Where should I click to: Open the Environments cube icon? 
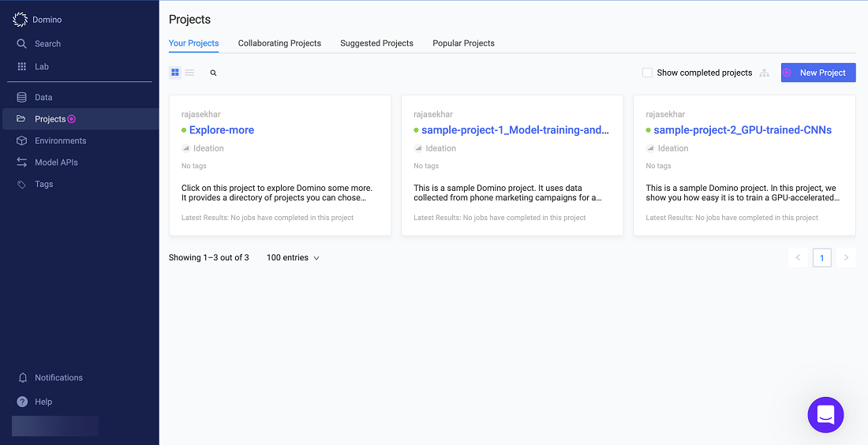21,140
